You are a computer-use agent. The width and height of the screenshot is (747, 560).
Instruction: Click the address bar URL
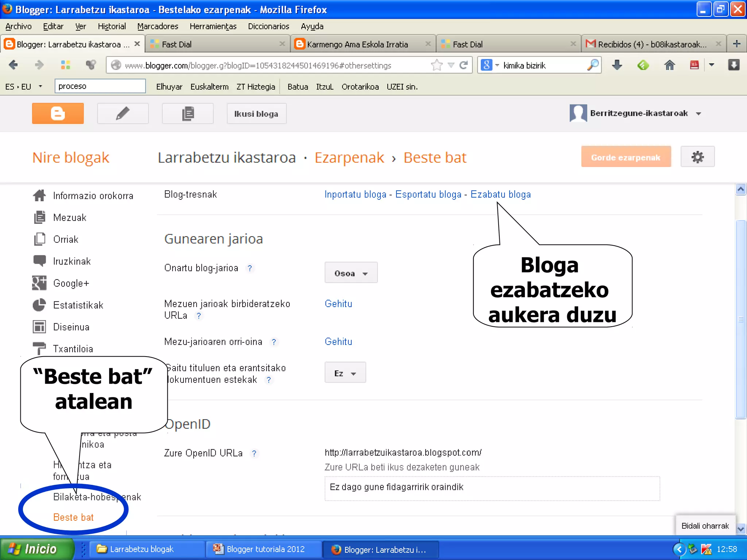pyautogui.click(x=258, y=65)
